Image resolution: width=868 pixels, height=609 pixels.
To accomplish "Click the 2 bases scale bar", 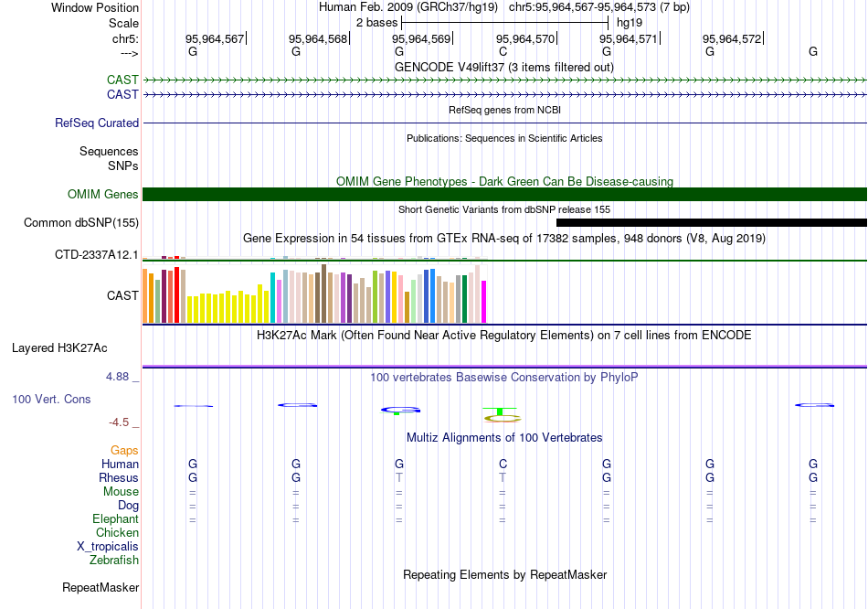I will click(504, 21).
